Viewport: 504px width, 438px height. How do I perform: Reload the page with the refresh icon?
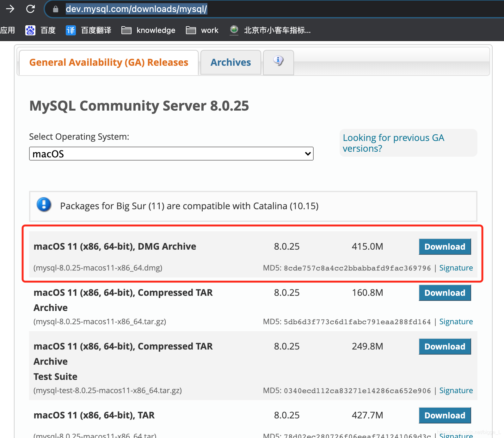tap(30, 9)
